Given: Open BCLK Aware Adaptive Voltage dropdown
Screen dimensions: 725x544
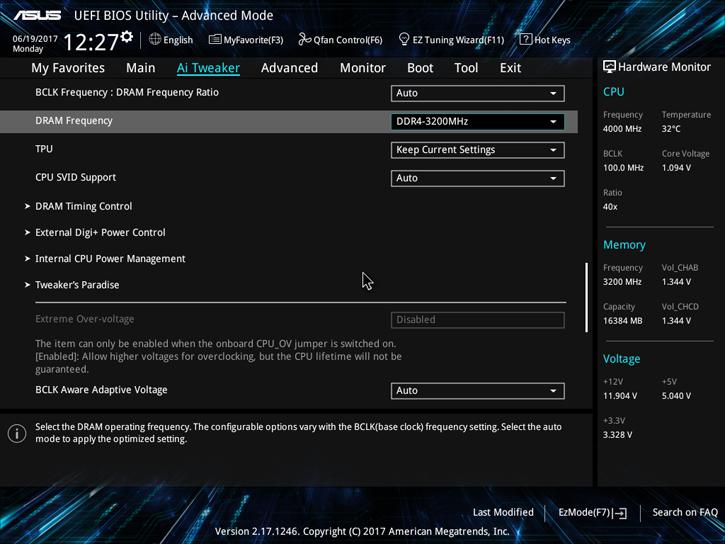Looking at the screenshot, I should [x=477, y=391].
